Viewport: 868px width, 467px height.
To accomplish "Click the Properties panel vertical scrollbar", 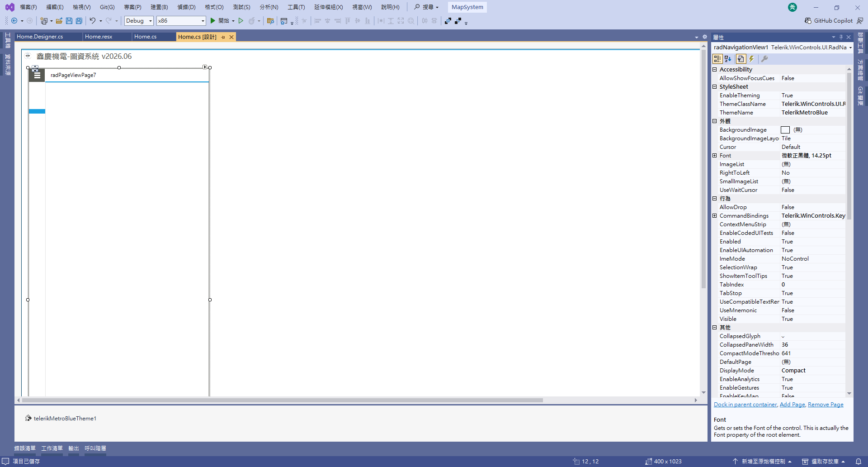I will pyautogui.click(x=849, y=146).
